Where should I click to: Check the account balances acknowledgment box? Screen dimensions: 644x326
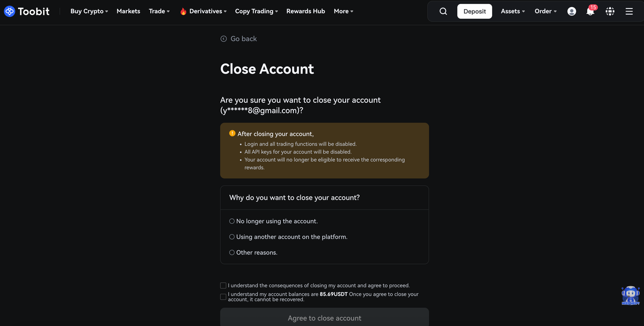(223, 297)
